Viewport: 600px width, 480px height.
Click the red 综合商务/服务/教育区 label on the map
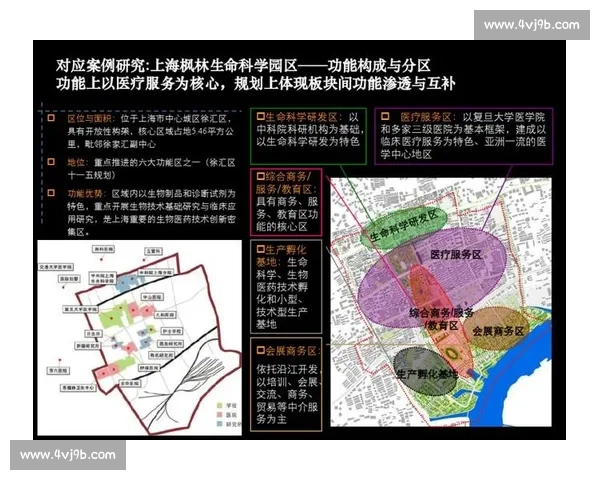441,319
